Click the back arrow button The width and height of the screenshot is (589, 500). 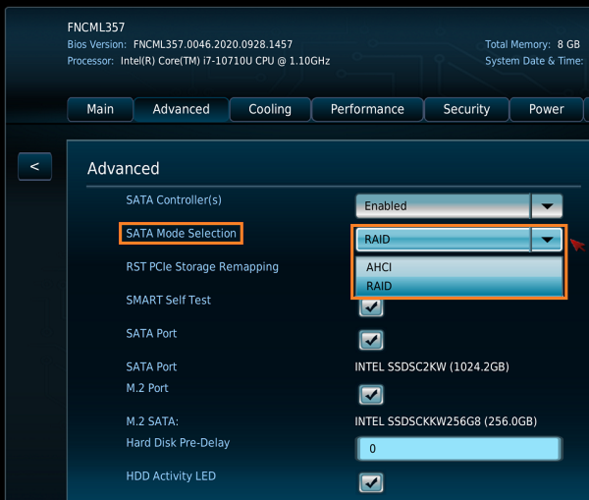35,166
